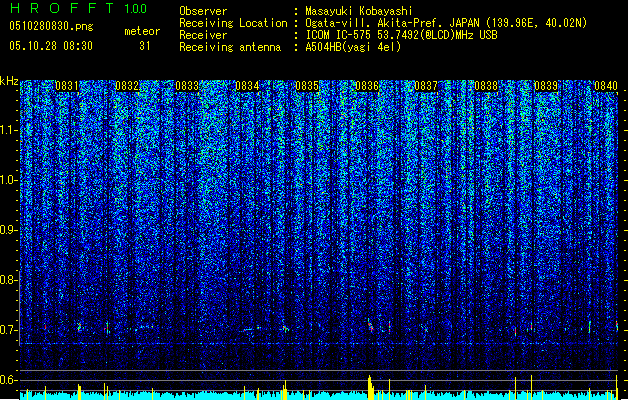Image resolution: width=629 pixels, height=400 pixels.
Task: Click the 0834 time marker
Action: 247,86
